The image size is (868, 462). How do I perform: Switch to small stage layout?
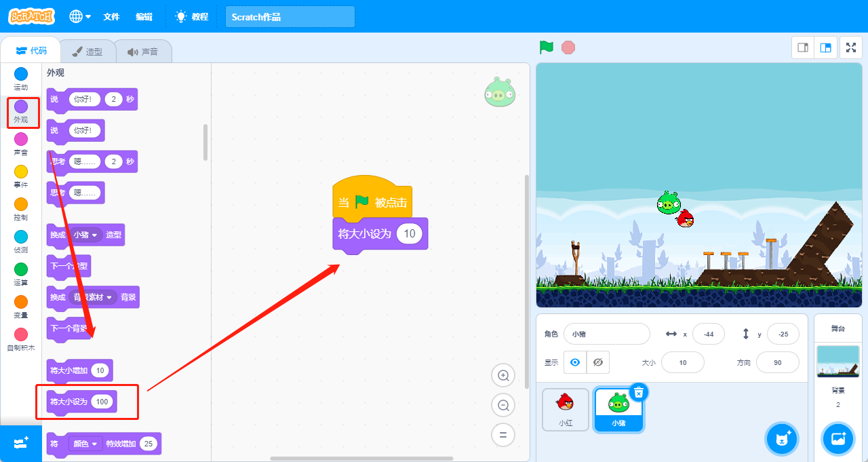803,47
